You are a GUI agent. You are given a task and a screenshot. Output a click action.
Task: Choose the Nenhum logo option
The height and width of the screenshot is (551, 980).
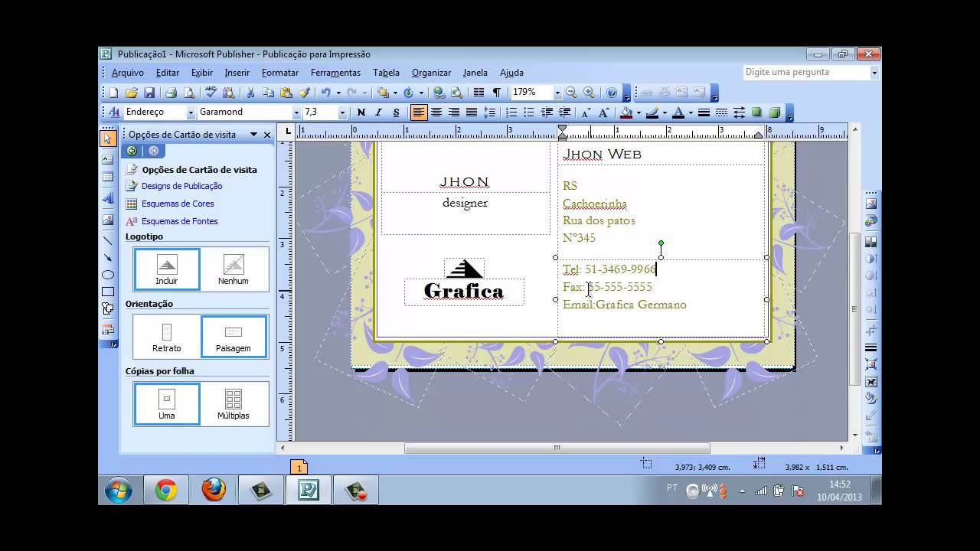coord(234,269)
